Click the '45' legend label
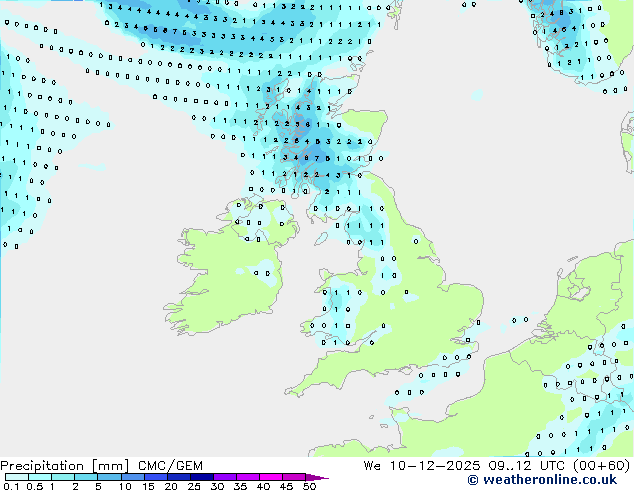 click(286, 486)
